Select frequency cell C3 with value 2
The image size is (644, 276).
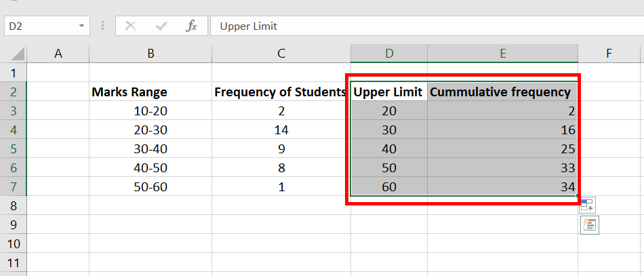tap(281, 111)
